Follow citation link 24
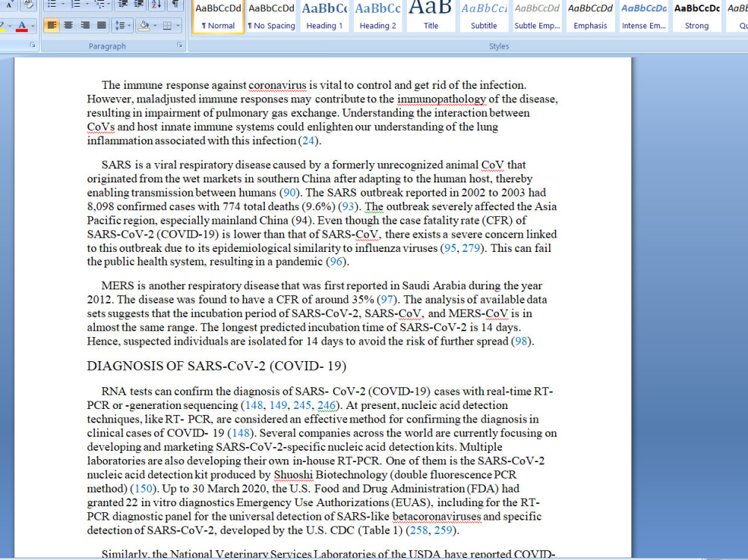748x560 pixels. coord(309,141)
